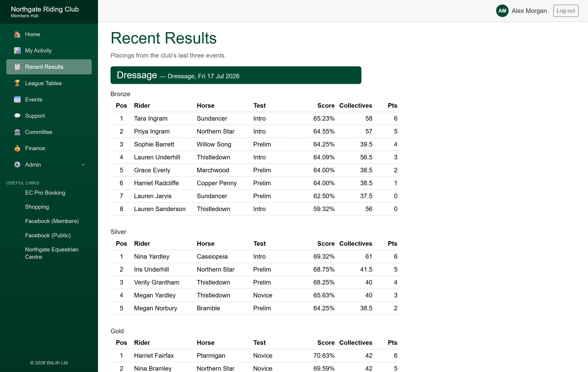The image size is (588, 372).
Task: Click the Support speech bubble icon
Action: pos(17,116)
